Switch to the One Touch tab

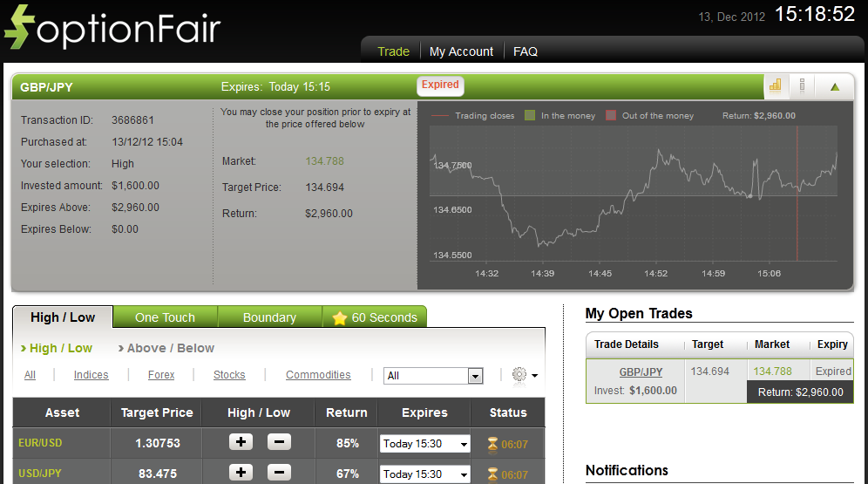165,317
